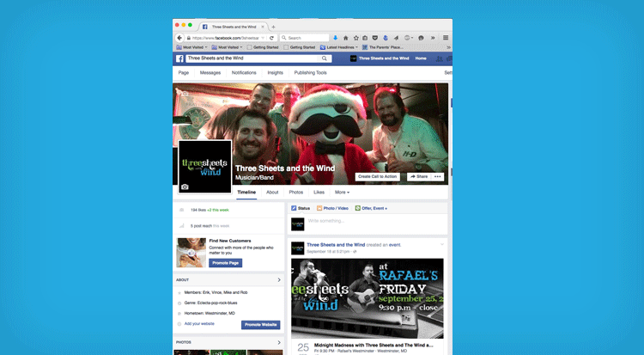Viewport: 644px width, 355px height.
Task: Open the three-dots page options button
Action: click(438, 176)
